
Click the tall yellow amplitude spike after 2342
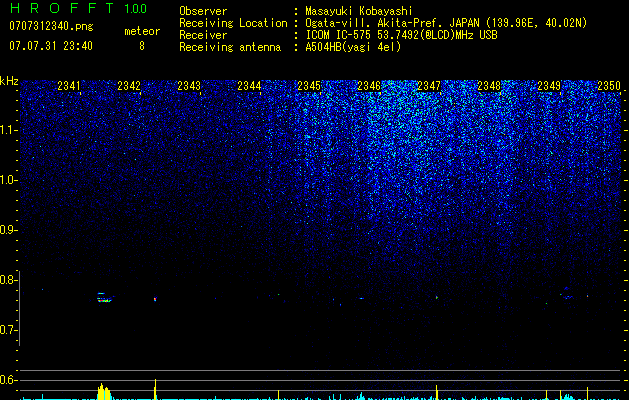[x=155, y=389]
